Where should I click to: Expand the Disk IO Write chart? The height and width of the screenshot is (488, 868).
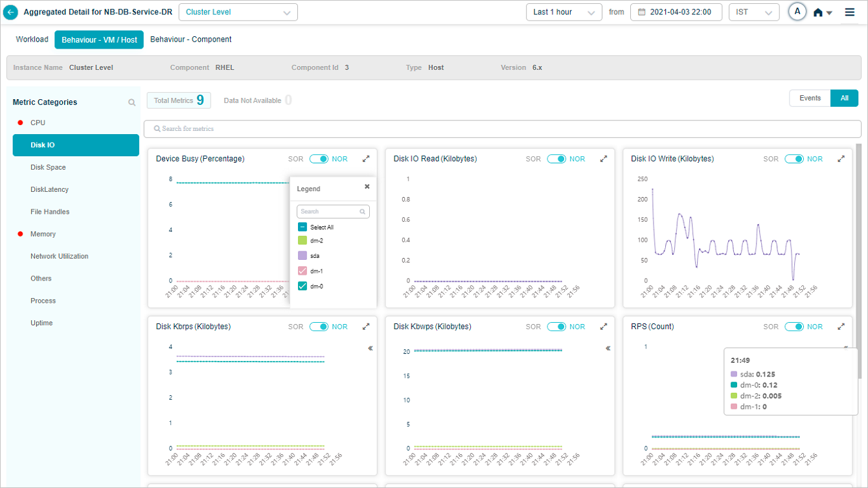[x=841, y=159]
